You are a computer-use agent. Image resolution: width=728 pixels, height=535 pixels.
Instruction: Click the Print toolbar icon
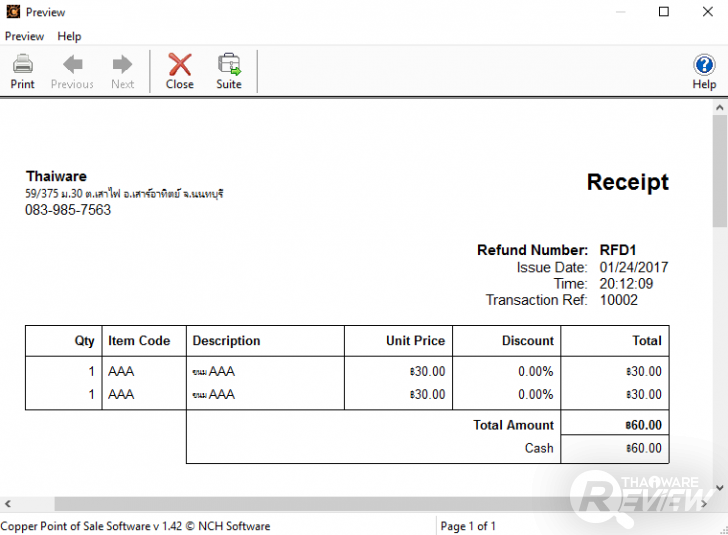[22, 71]
